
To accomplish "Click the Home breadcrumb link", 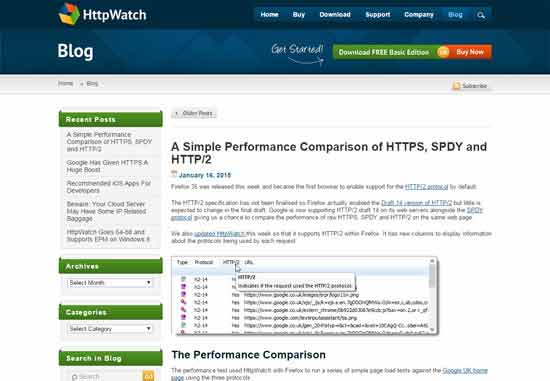I will (66, 83).
